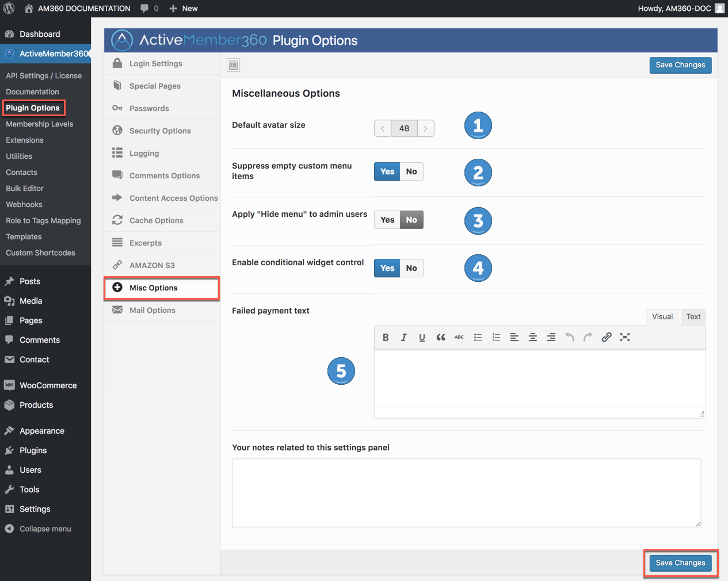Click the refresh icon beside Cache Options
728x581 pixels.
pos(117,220)
